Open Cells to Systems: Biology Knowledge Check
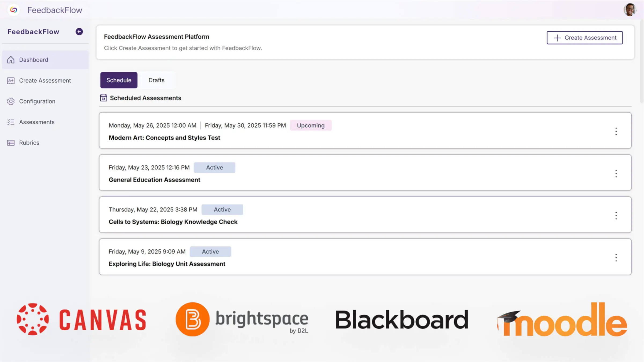 click(x=173, y=222)
